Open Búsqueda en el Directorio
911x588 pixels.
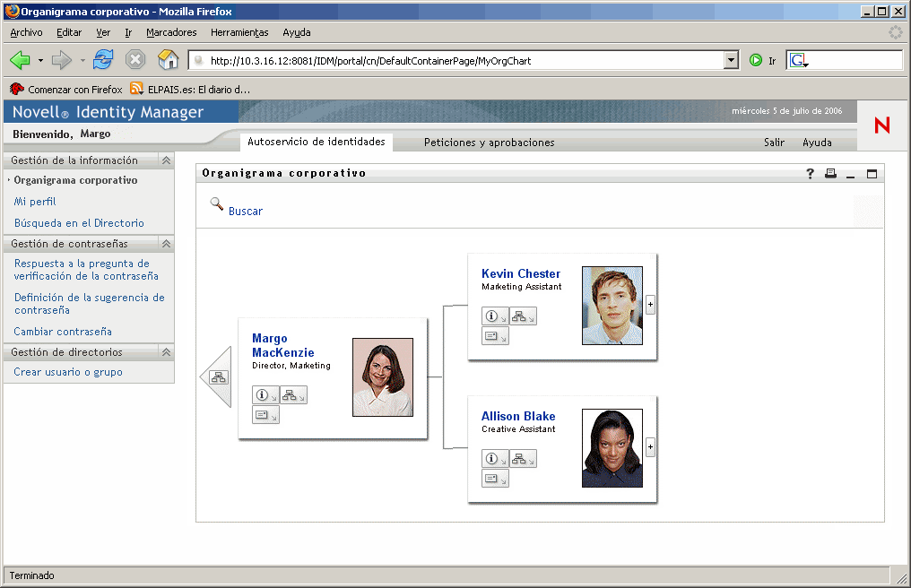pyautogui.click(x=79, y=223)
